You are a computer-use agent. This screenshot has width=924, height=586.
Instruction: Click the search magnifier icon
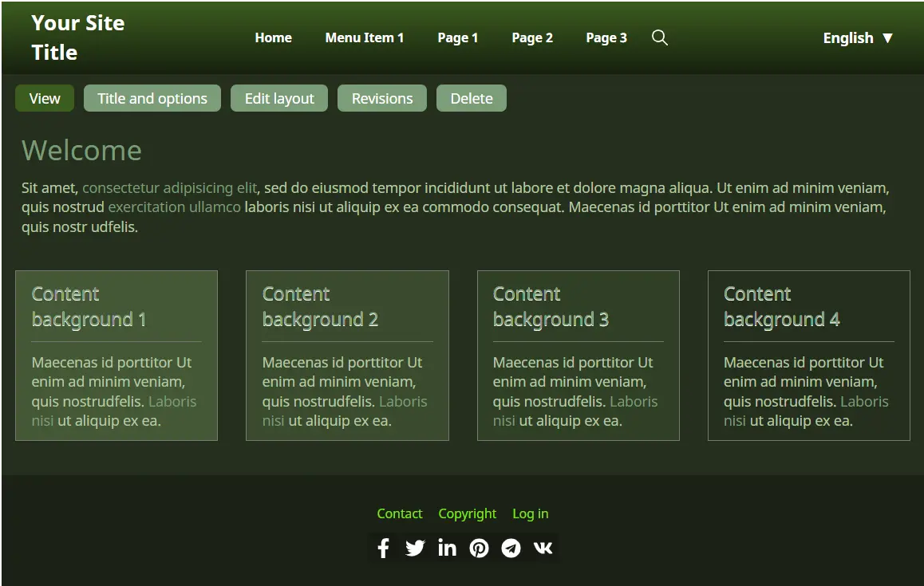(659, 37)
